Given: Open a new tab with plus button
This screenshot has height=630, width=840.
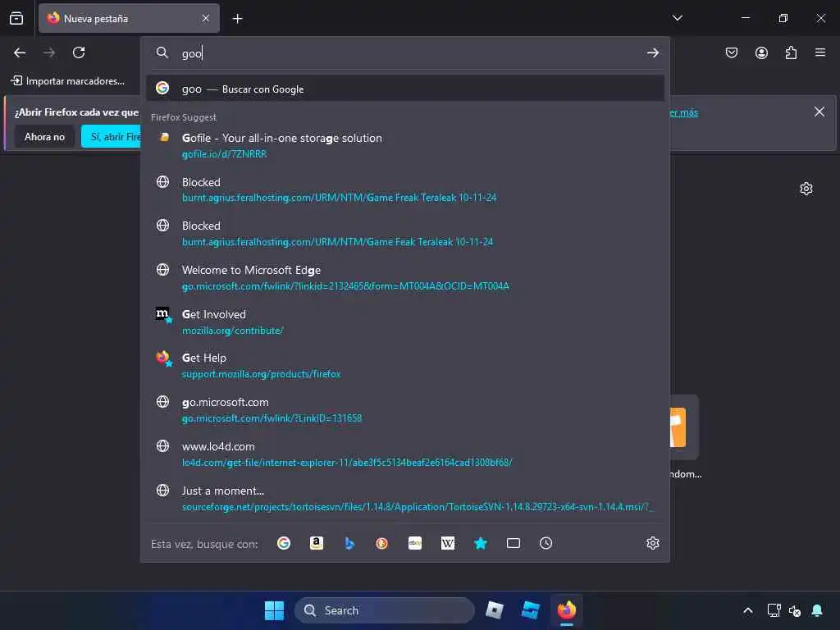Looking at the screenshot, I should [237, 19].
